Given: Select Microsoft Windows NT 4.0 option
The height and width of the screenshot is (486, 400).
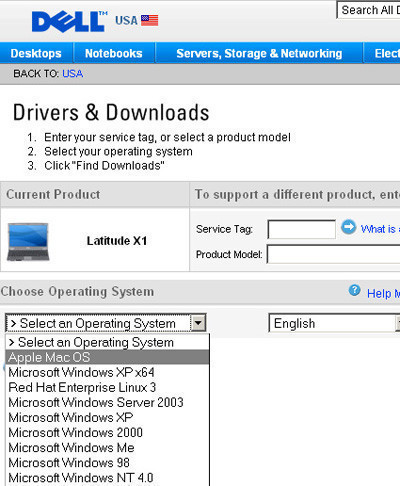Looking at the screenshot, I should pos(107,478).
